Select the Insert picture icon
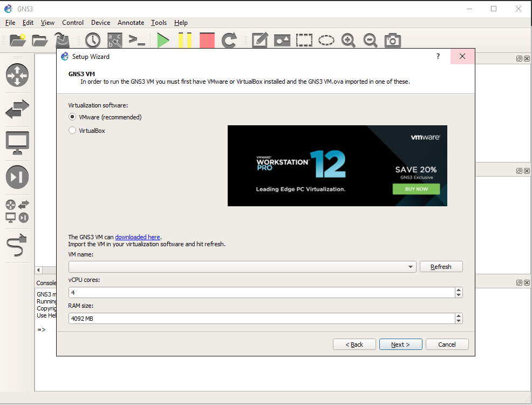Viewport: 532px width, 405px height. (282, 40)
